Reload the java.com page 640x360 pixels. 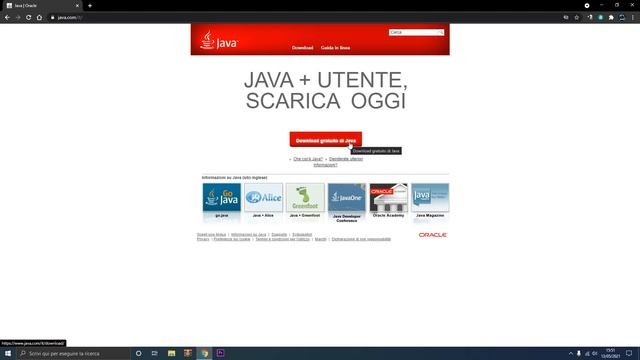pyautogui.click(x=29, y=18)
